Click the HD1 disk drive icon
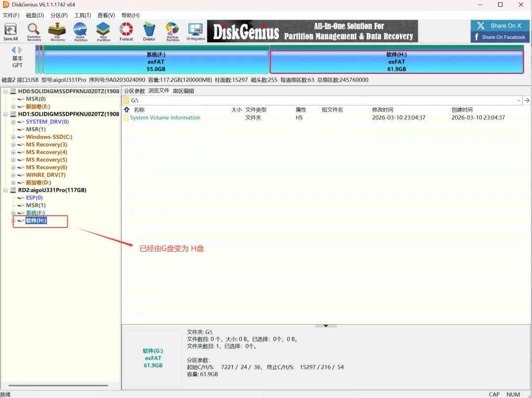532x398 pixels. point(13,114)
